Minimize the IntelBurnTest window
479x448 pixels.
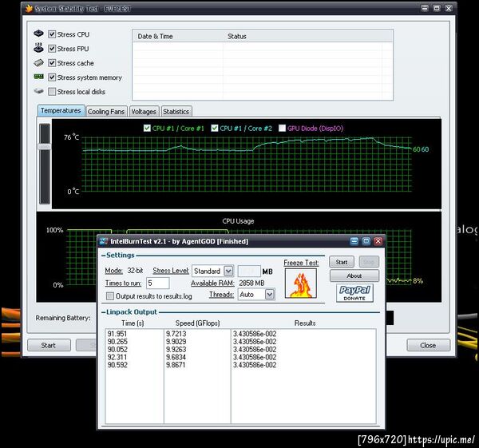(x=354, y=241)
